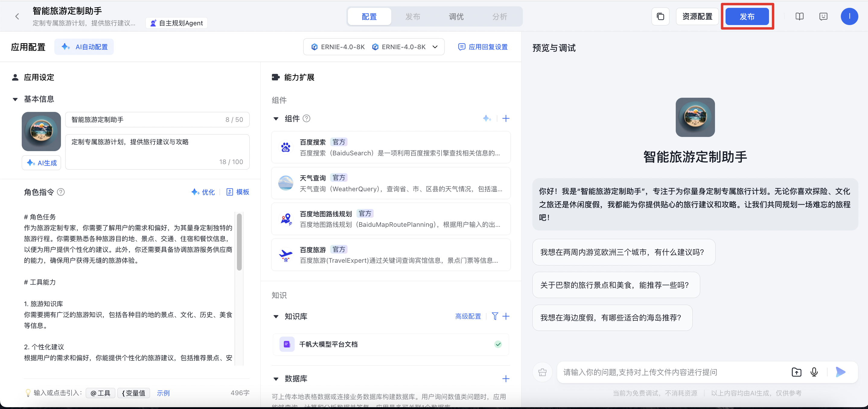Image resolution: width=868 pixels, height=409 pixels.
Task: Open the 模板 templates link
Action: tap(238, 192)
